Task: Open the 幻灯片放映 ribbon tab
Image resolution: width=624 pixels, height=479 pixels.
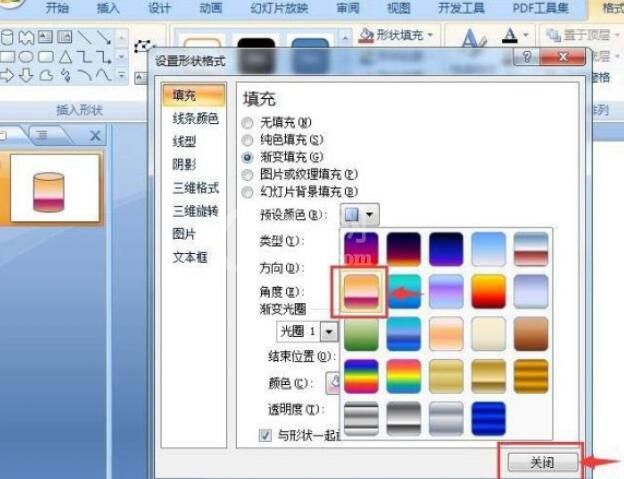Action: click(x=280, y=8)
